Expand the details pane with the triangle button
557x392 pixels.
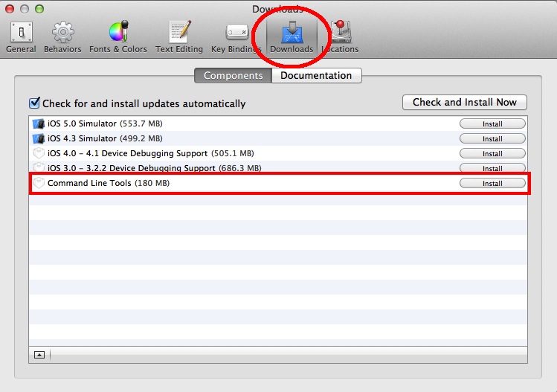pos(39,355)
